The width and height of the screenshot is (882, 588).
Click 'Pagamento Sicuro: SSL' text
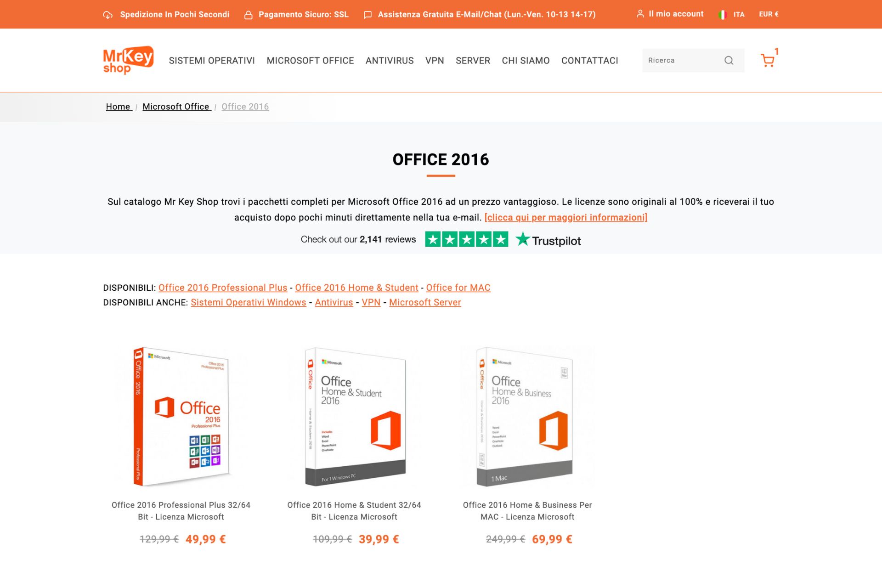(304, 15)
